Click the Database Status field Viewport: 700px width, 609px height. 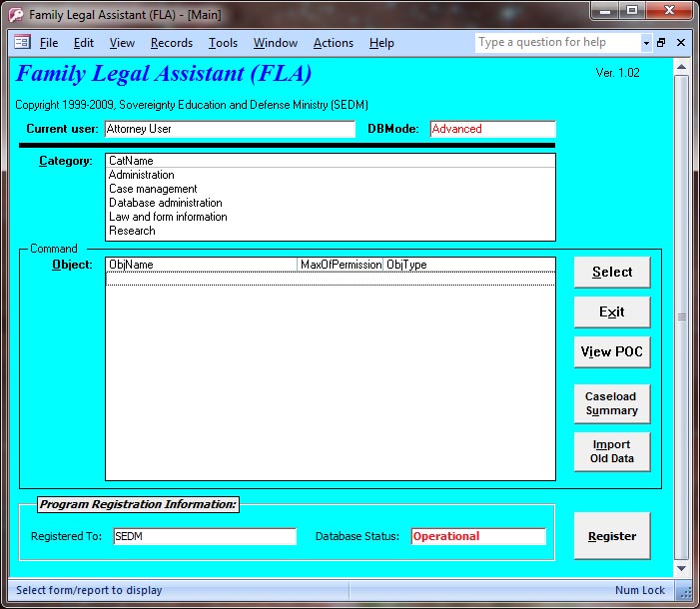click(478, 536)
